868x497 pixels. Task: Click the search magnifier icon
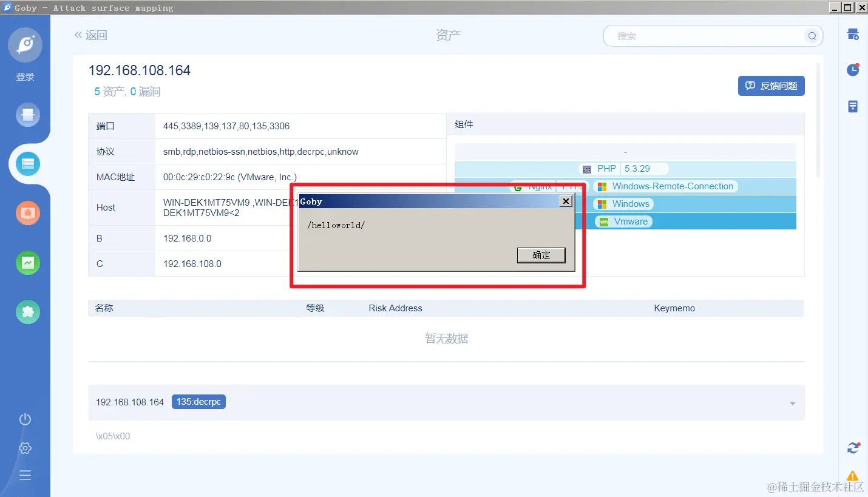pyautogui.click(x=812, y=36)
